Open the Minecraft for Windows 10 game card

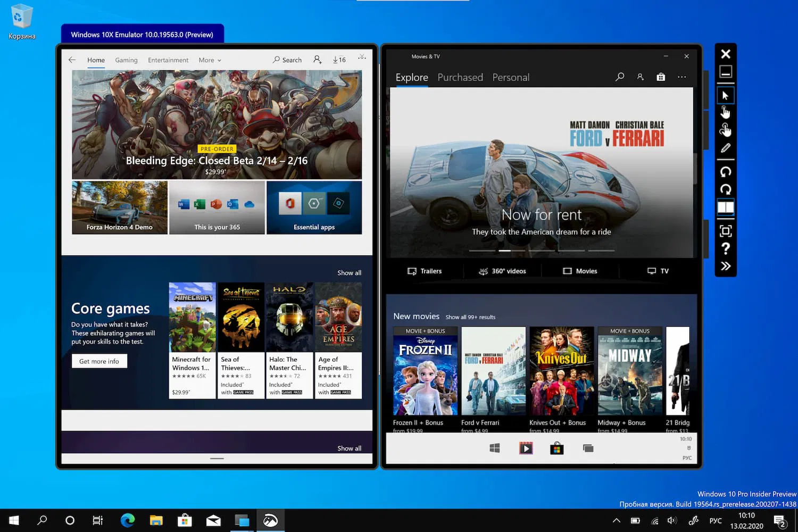pyautogui.click(x=192, y=340)
